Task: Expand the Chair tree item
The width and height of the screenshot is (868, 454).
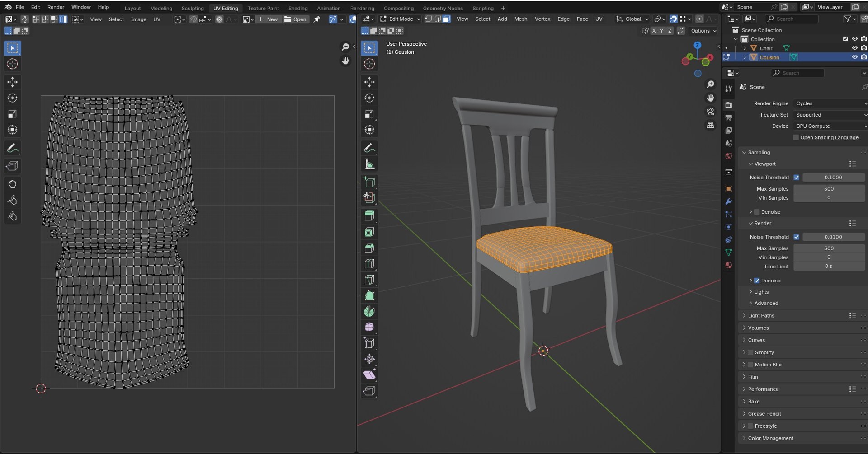Action: (x=745, y=48)
